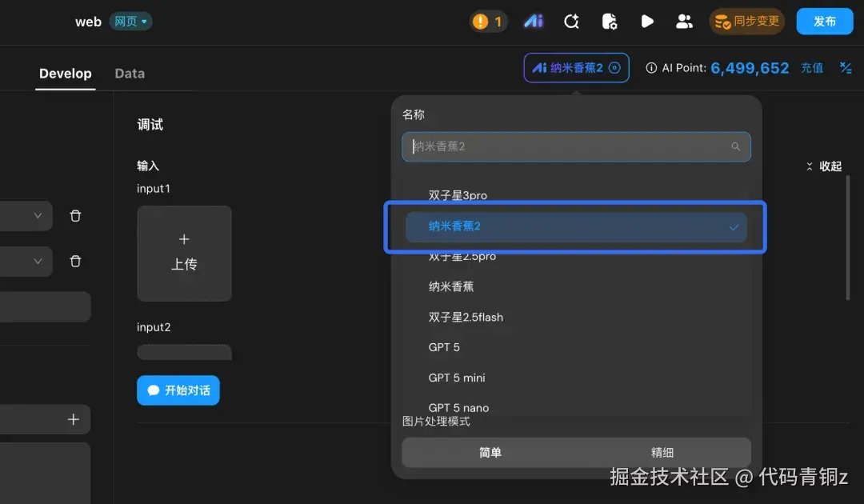864x504 pixels.
Task: Click the collapse arrows icon at top right
Action: [x=846, y=68]
